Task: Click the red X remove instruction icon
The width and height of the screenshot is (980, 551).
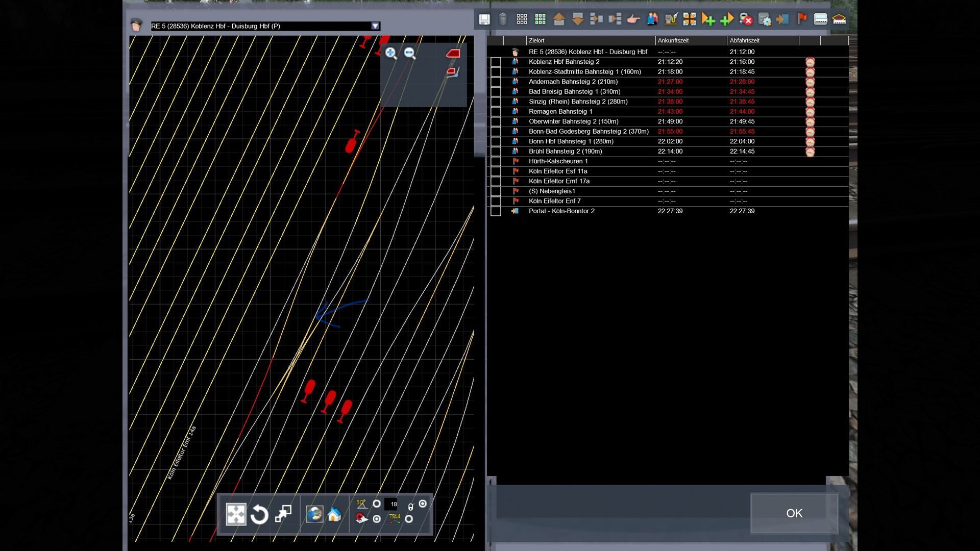Action: click(746, 19)
